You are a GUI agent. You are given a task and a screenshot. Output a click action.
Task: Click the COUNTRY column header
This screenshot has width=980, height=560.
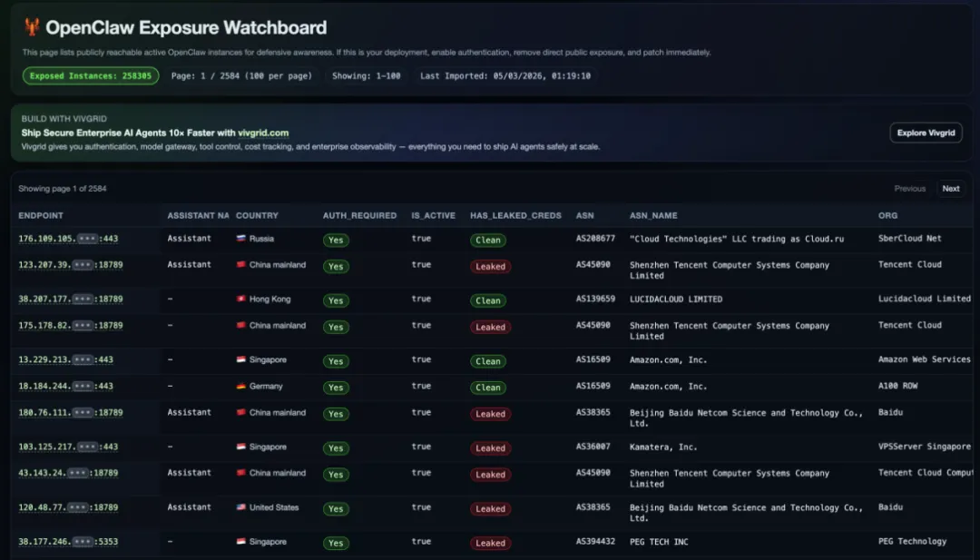click(x=257, y=216)
